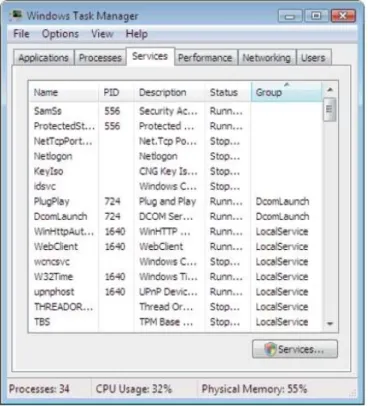Select the DcomLaunch service name

(60, 216)
